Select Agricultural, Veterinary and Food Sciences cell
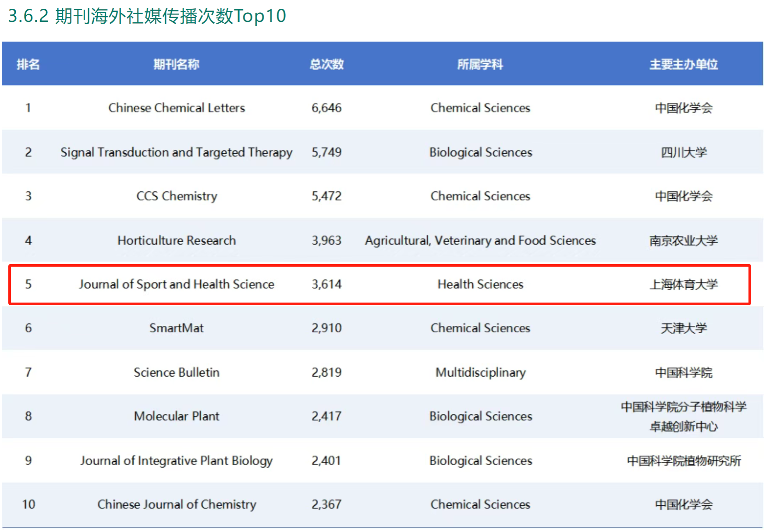766x532 pixels. 480,240
